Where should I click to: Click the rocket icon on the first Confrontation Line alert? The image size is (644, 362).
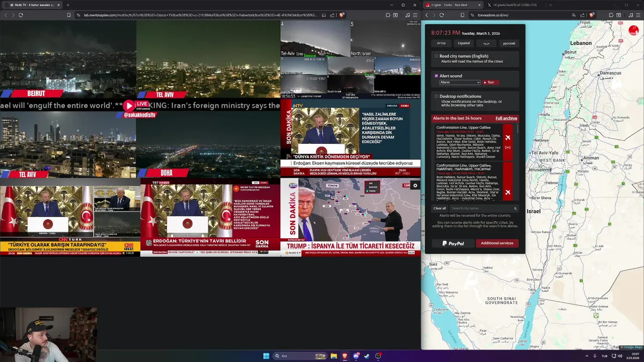point(508,137)
